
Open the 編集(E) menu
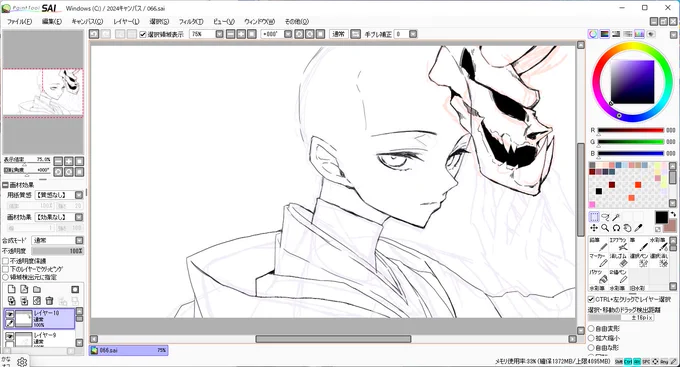point(52,21)
